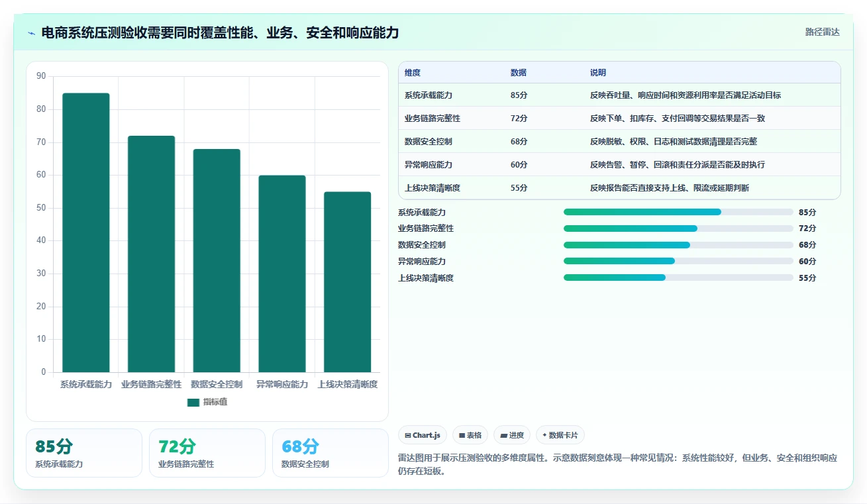
Task: Click table cell 上线决策清晰度
Action: (x=433, y=188)
